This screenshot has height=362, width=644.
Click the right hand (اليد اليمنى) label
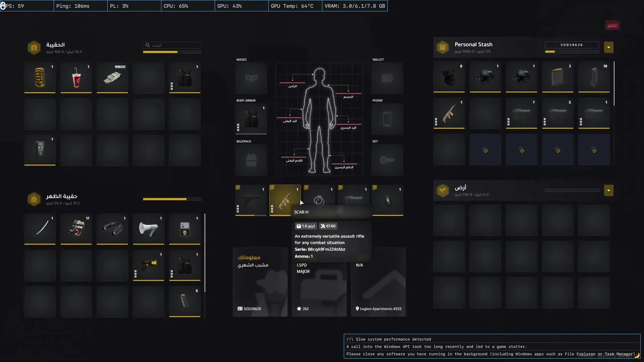pyautogui.click(x=289, y=121)
